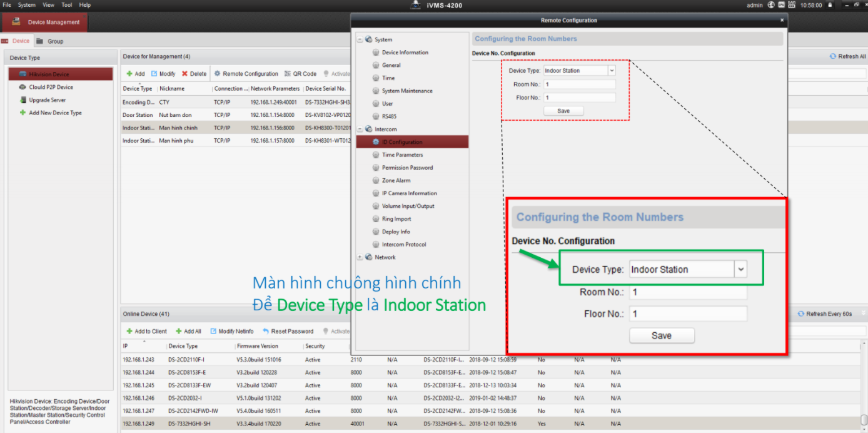
Task: Click the Add device button with green plus
Action: [x=135, y=74]
